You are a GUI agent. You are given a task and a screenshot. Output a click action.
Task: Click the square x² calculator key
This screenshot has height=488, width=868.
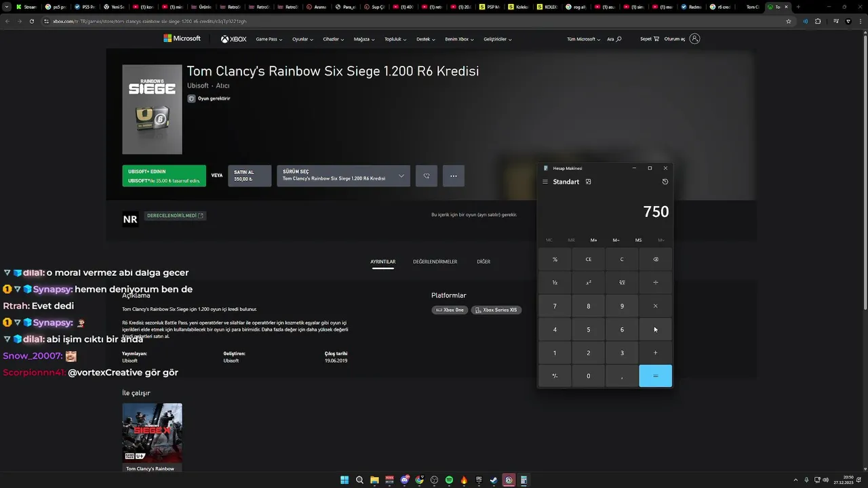click(588, 283)
